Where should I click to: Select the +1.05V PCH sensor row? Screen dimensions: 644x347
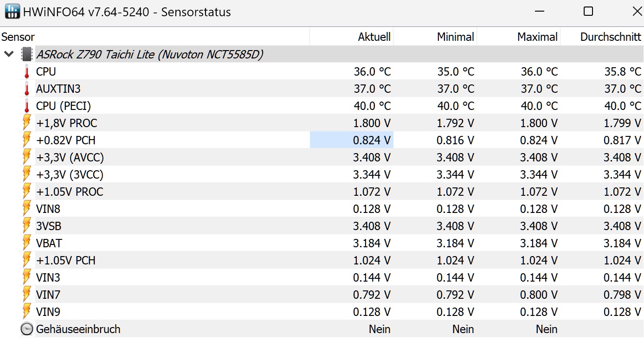[66, 260]
